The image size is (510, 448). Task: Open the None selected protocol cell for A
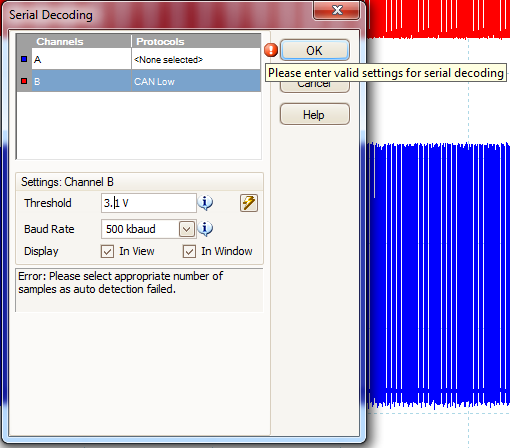(196, 59)
